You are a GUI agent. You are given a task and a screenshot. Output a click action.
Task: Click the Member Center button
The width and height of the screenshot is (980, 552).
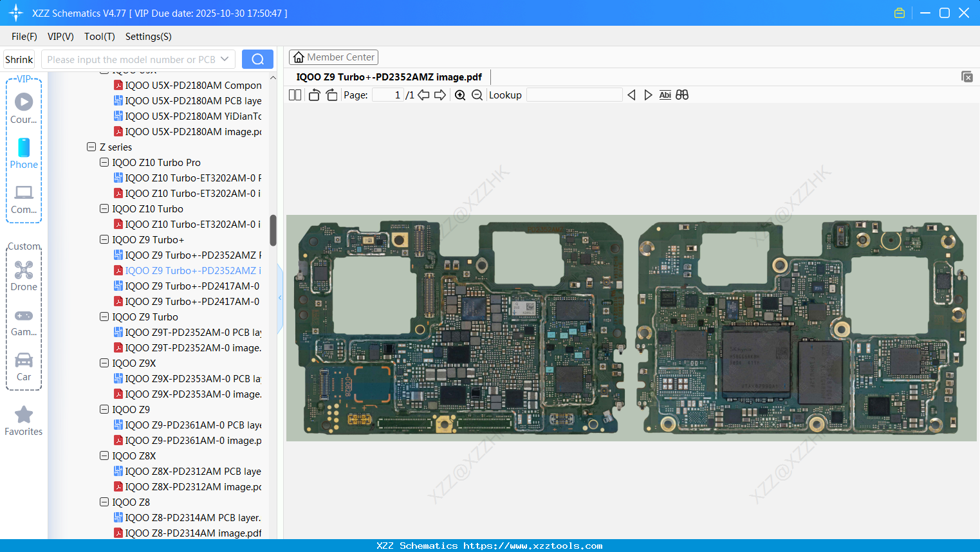333,57
